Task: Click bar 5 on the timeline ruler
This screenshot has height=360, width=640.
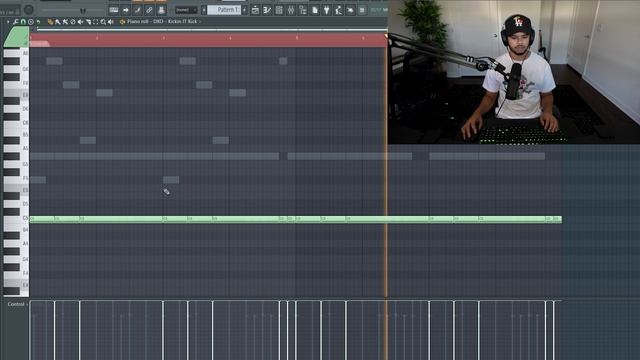Action: pyautogui.click(x=297, y=38)
